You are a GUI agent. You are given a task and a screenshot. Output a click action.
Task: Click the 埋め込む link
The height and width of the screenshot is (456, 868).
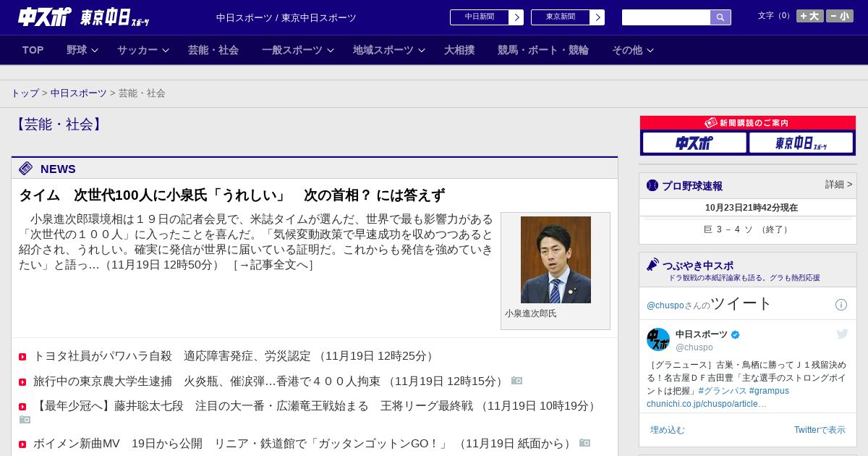667,430
